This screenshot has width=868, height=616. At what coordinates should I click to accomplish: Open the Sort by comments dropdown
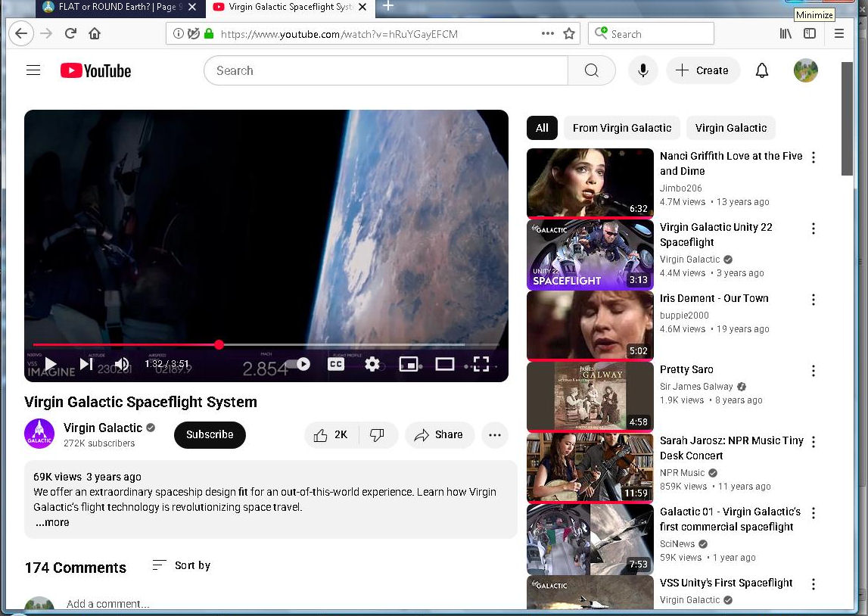(182, 565)
